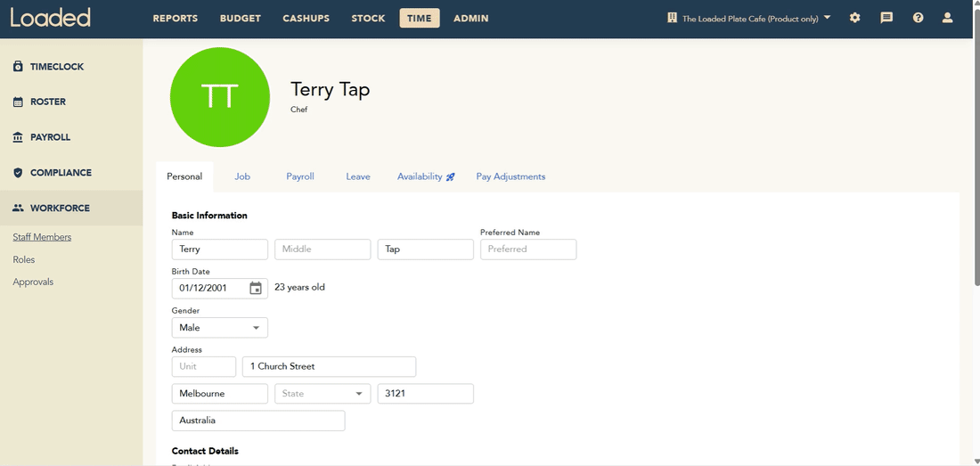Open the Stock menu

coord(368,18)
